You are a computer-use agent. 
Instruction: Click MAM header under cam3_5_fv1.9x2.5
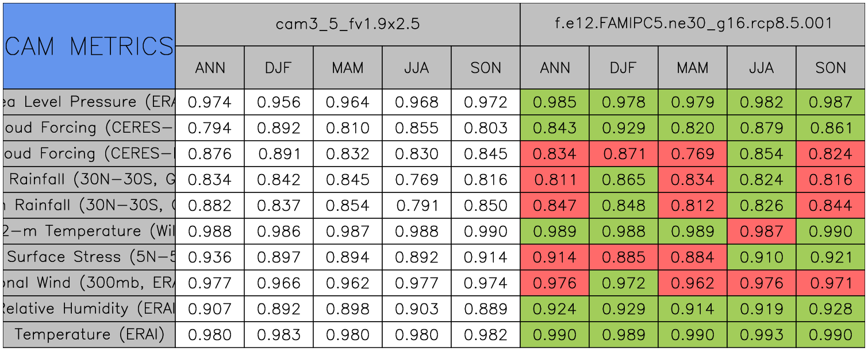click(x=348, y=68)
